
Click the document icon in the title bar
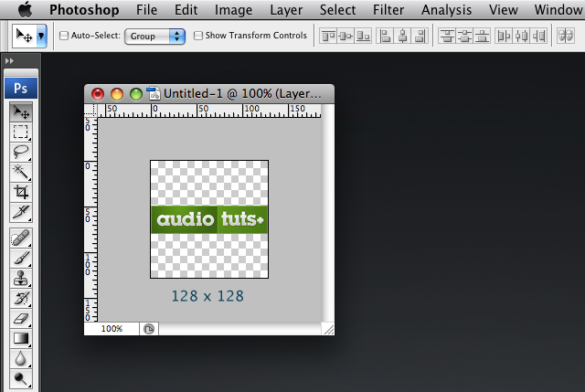(x=154, y=93)
